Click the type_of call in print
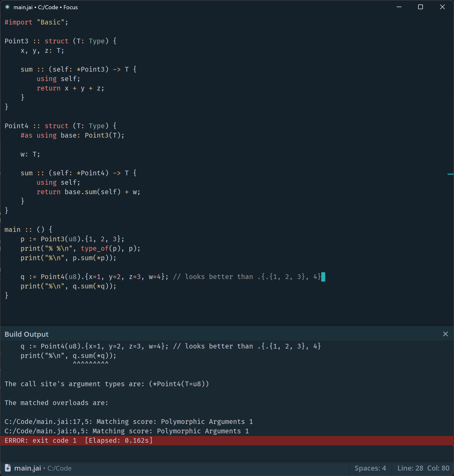454x476 pixels. (94, 248)
